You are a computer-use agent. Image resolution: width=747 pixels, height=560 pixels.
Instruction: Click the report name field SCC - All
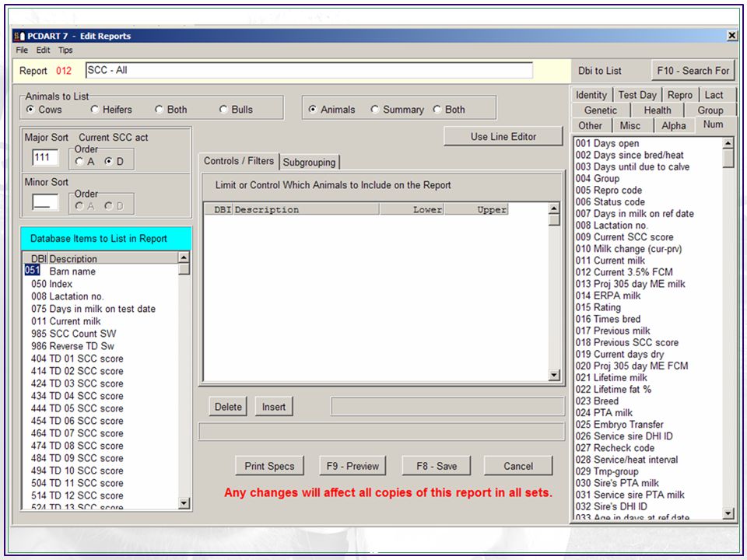point(309,71)
